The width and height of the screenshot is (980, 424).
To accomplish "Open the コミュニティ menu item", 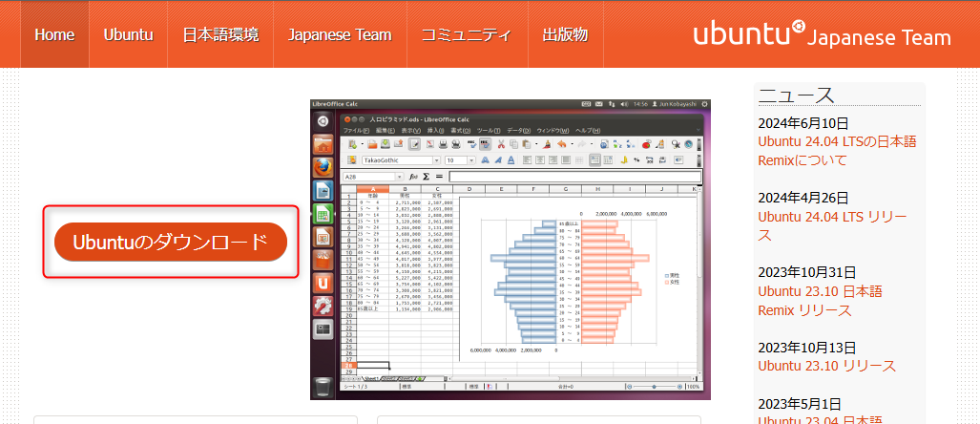I will [x=467, y=34].
